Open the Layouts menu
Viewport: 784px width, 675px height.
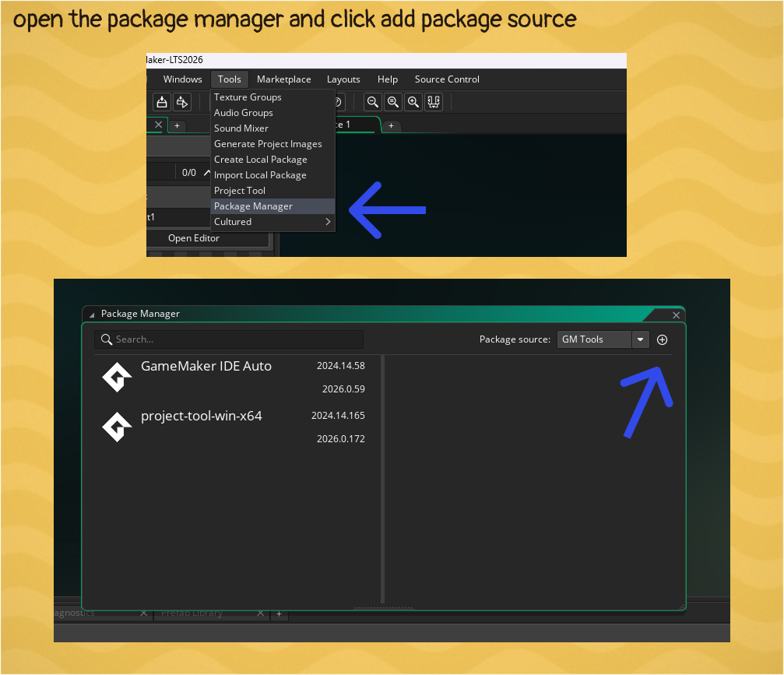click(x=343, y=79)
